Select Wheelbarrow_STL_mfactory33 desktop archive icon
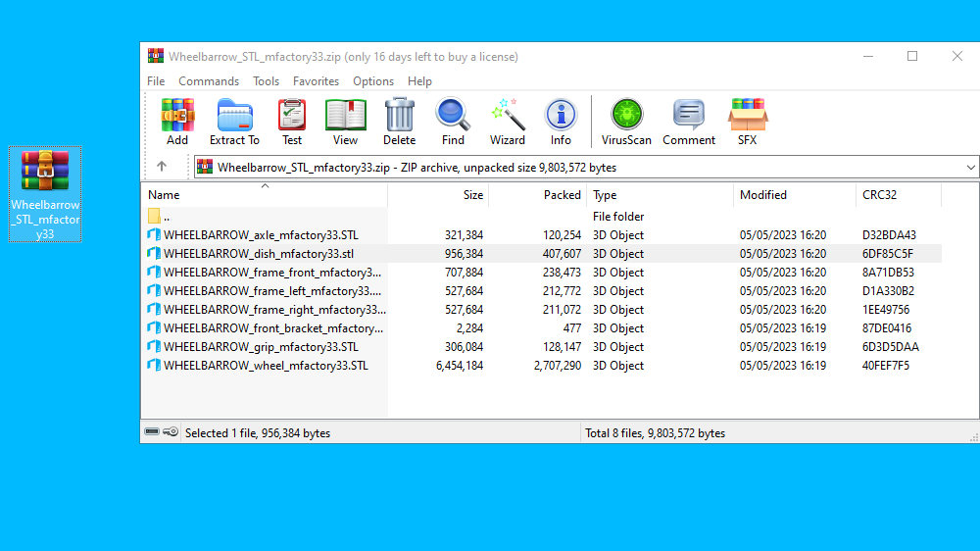The width and height of the screenshot is (980, 551). point(45,194)
